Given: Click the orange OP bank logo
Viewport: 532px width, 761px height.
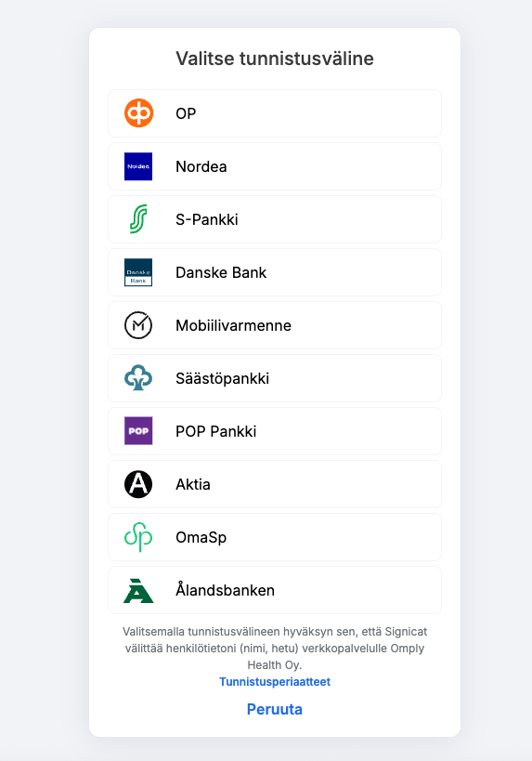Looking at the screenshot, I should tap(138, 113).
